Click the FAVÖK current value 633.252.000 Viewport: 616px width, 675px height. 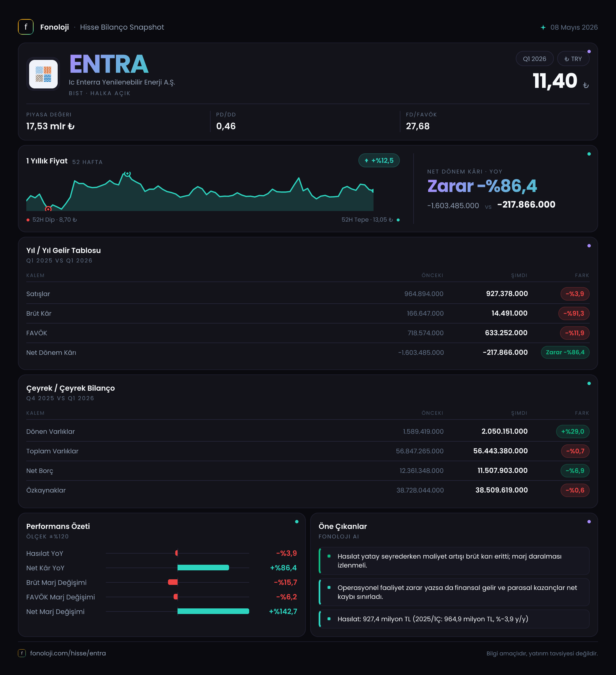[506, 333]
